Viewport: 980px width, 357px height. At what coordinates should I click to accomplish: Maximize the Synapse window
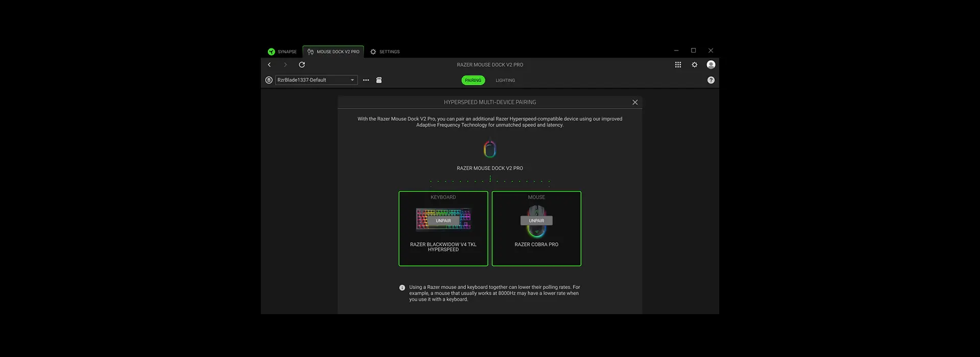pos(693,50)
